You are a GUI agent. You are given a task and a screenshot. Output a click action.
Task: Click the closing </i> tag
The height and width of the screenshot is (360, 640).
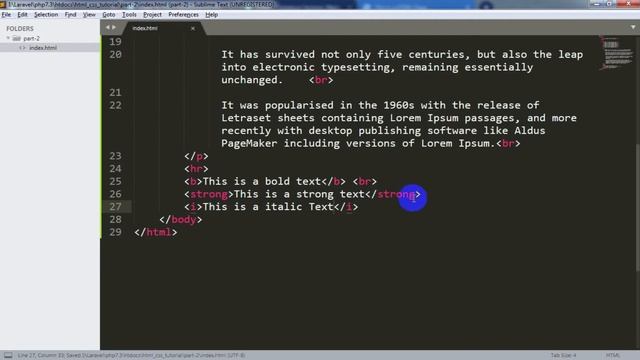[346, 207]
